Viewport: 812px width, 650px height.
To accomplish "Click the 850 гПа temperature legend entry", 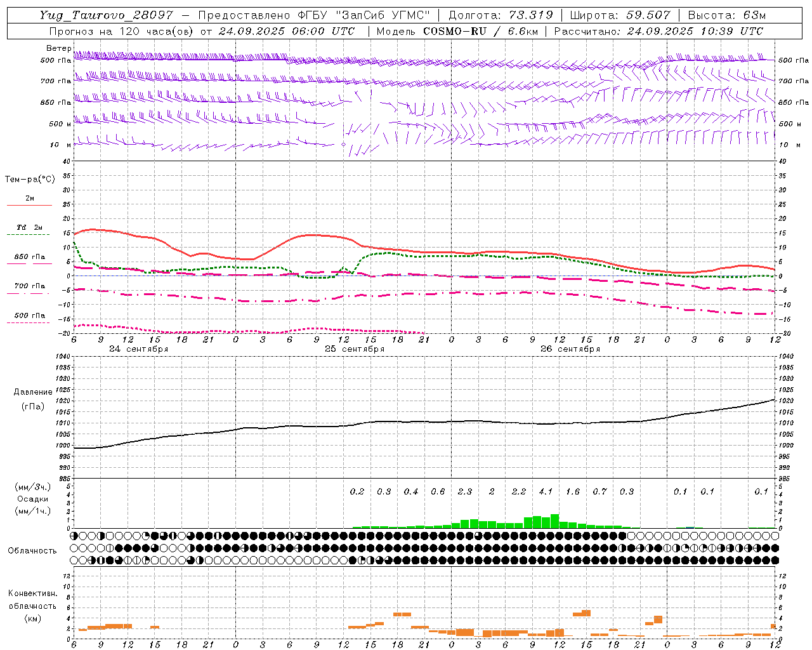I will point(30,257).
